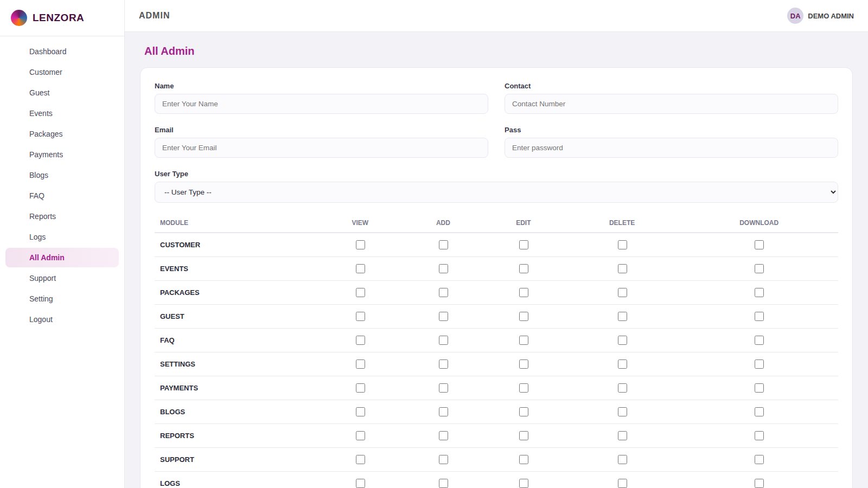The width and height of the screenshot is (868, 488).
Task: Click the DEMO ADMIN username
Action: coord(831,16)
